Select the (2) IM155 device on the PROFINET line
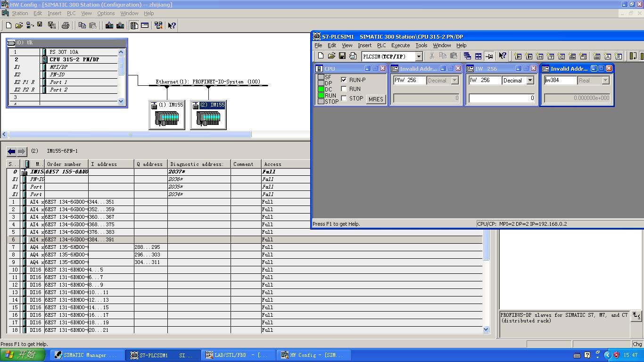Viewport: 644px width, 362px height. (208, 115)
